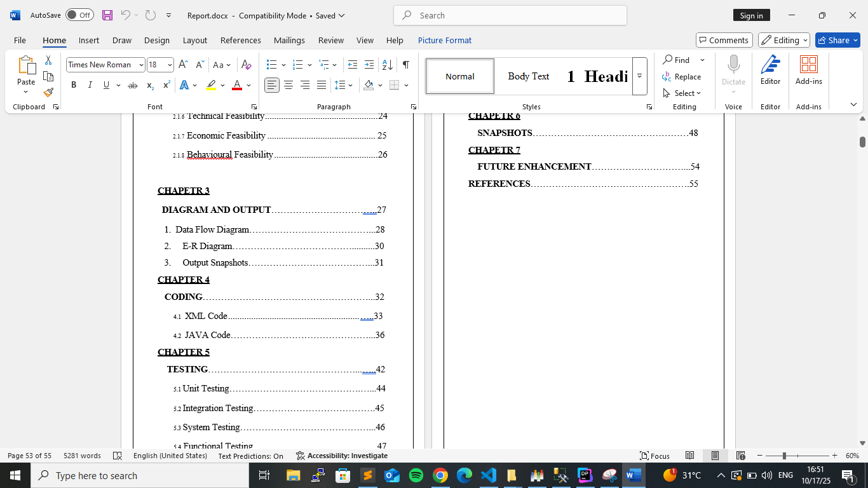Apply strikethrough formatting
This screenshot has height=488, width=868.
132,85
